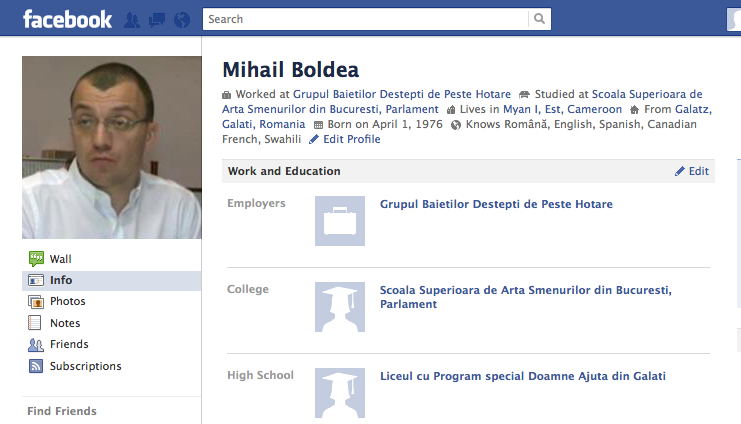741x424 pixels.
Task: Open Subscriptions in the sidebar
Action: point(85,367)
